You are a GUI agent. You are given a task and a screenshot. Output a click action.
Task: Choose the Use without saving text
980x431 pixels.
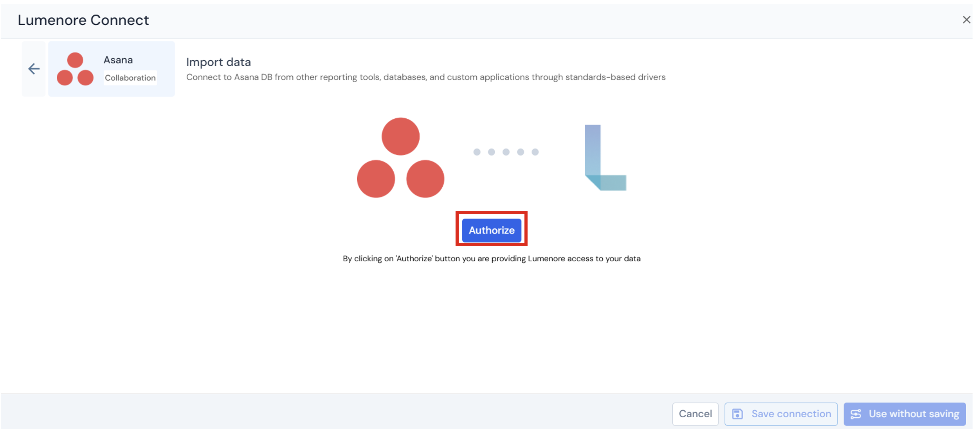pyautogui.click(x=914, y=414)
